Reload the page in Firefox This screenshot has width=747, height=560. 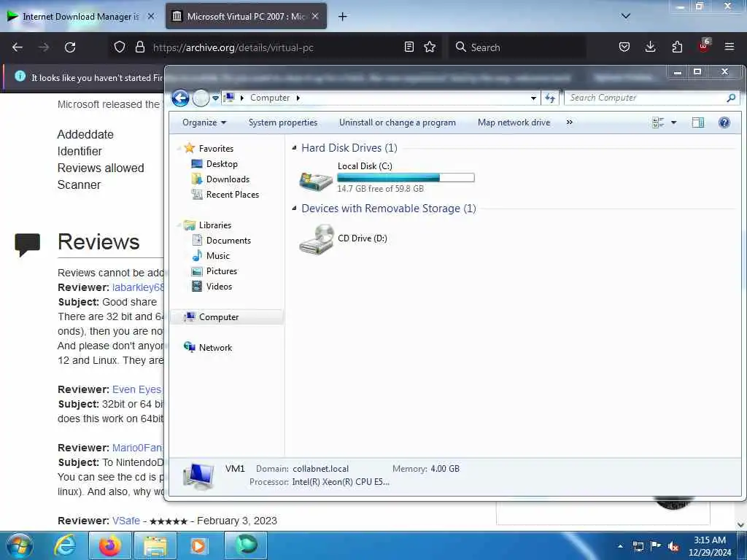[x=70, y=47]
